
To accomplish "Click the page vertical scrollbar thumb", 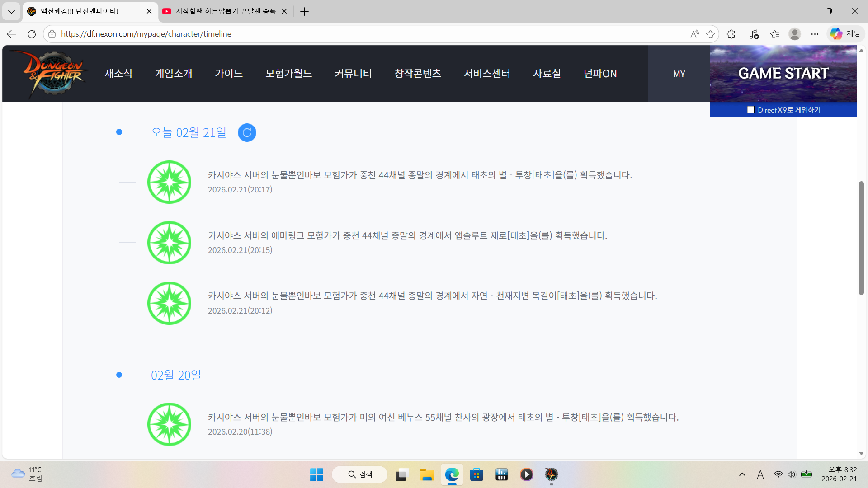I will tap(861, 238).
